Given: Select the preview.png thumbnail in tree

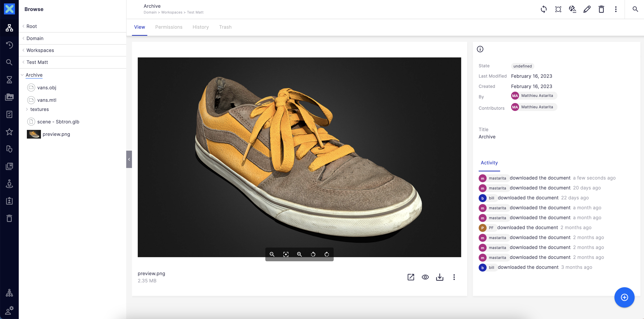Looking at the screenshot, I should point(34,134).
